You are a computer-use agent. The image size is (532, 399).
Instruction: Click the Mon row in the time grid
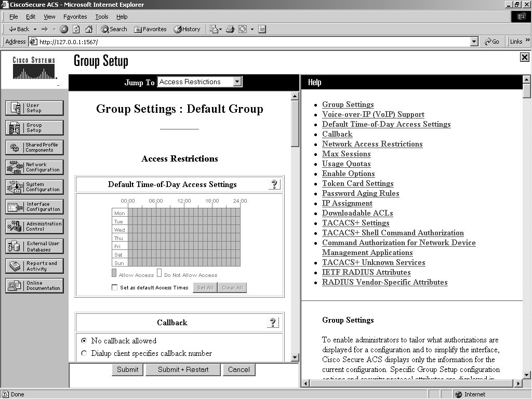tap(176, 212)
